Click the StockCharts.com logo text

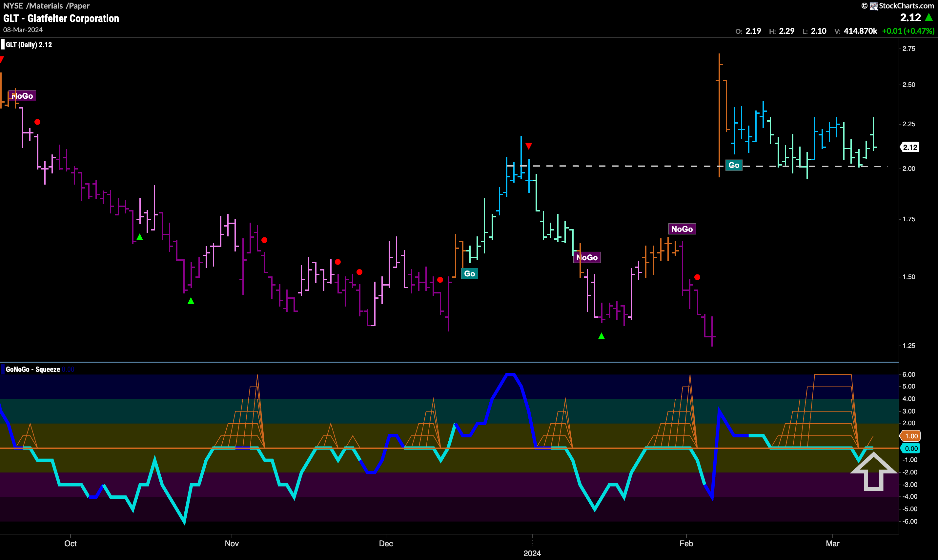(906, 6)
